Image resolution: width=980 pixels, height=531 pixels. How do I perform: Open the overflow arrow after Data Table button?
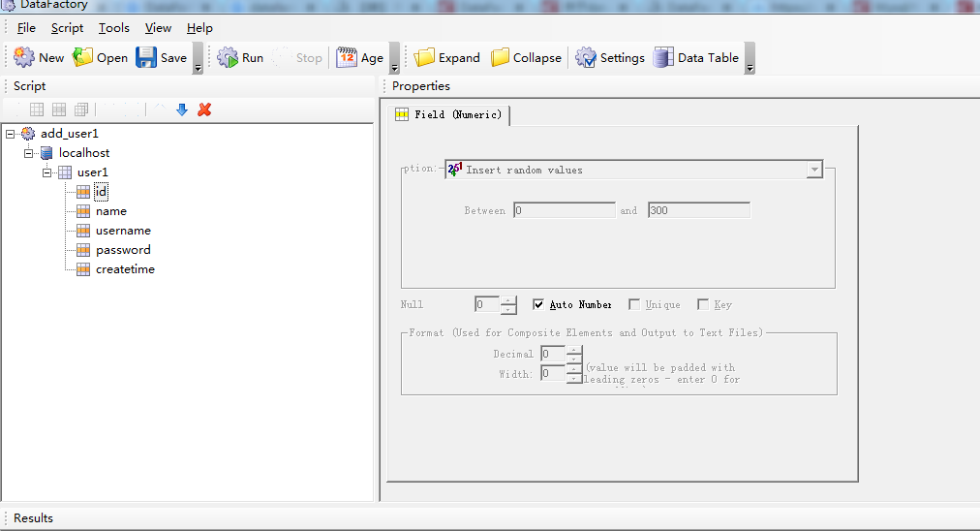[750, 58]
